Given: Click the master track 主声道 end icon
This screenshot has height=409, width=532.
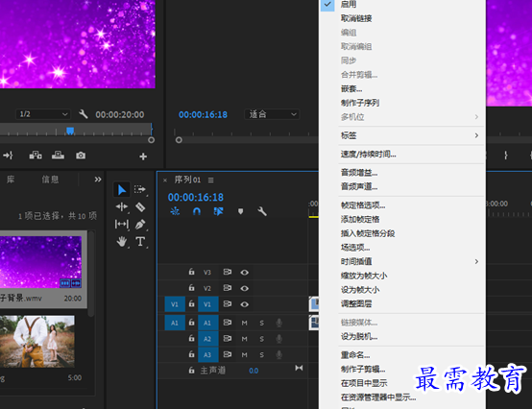Looking at the screenshot, I should tap(299, 368).
